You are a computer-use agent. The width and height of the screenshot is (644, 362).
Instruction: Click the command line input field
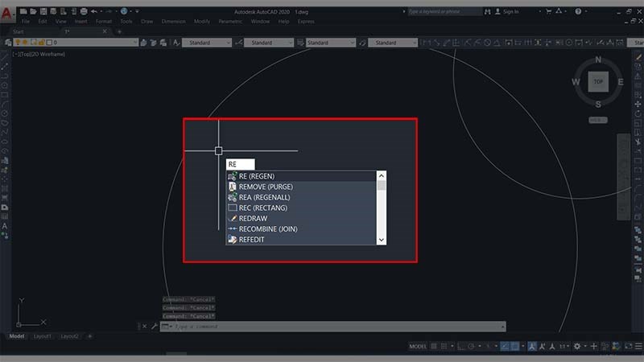[x=330, y=327]
